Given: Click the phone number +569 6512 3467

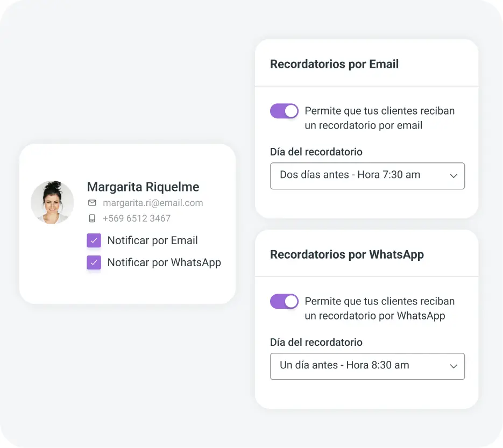Looking at the screenshot, I should coord(137,218).
